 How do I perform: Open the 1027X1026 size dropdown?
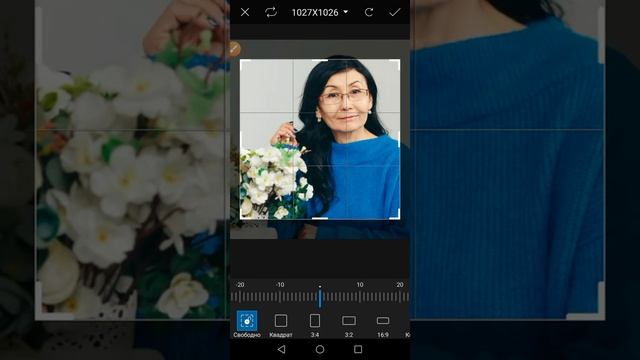320,13
